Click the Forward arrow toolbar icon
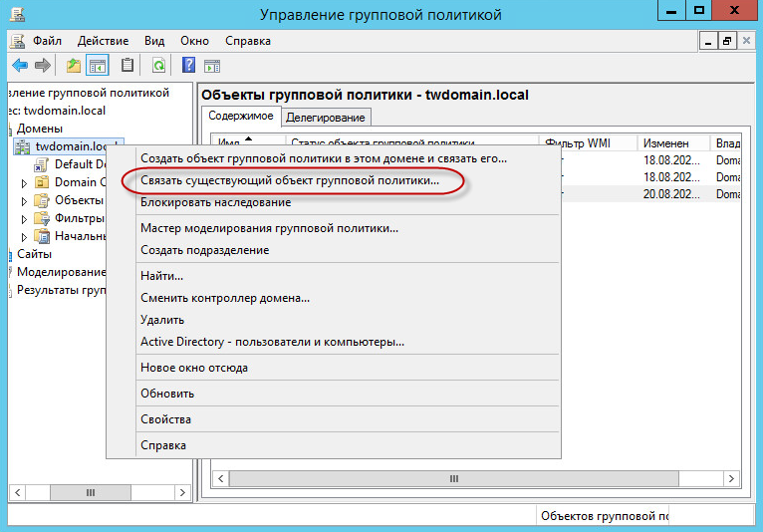This screenshot has width=763, height=532. [43, 66]
